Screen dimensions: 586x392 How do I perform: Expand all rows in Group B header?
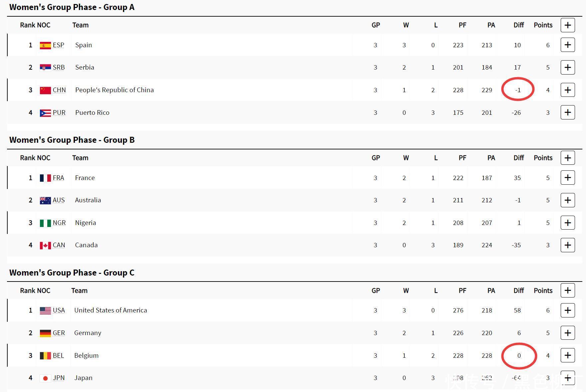(x=568, y=158)
